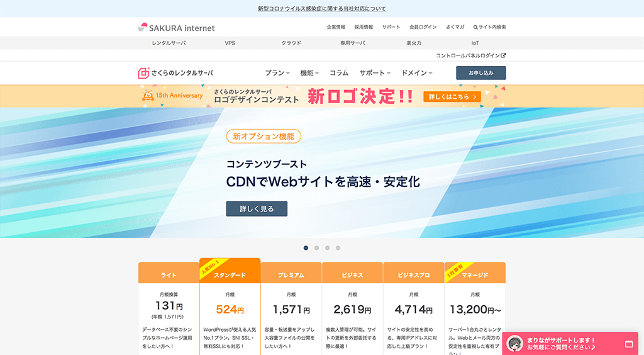The width and height of the screenshot is (644, 355).
Task: Click the まりな support avatar
Action: (x=514, y=344)
